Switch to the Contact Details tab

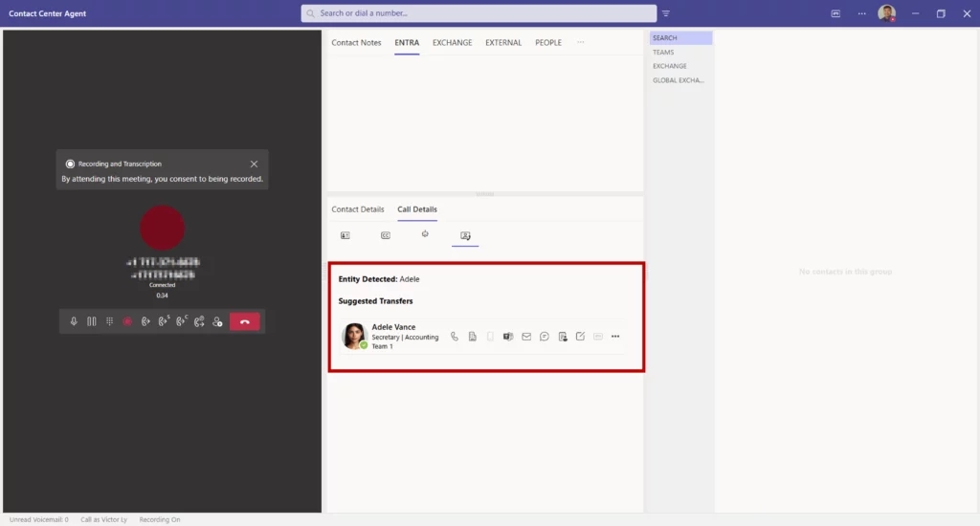pyautogui.click(x=358, y=209)
